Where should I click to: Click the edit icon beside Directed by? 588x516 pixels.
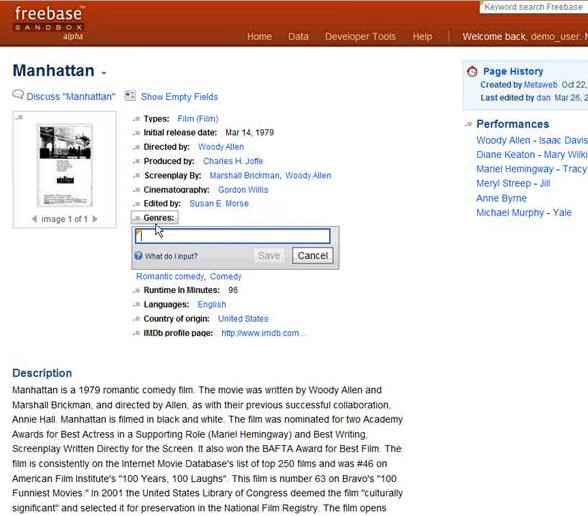(136, 147)
